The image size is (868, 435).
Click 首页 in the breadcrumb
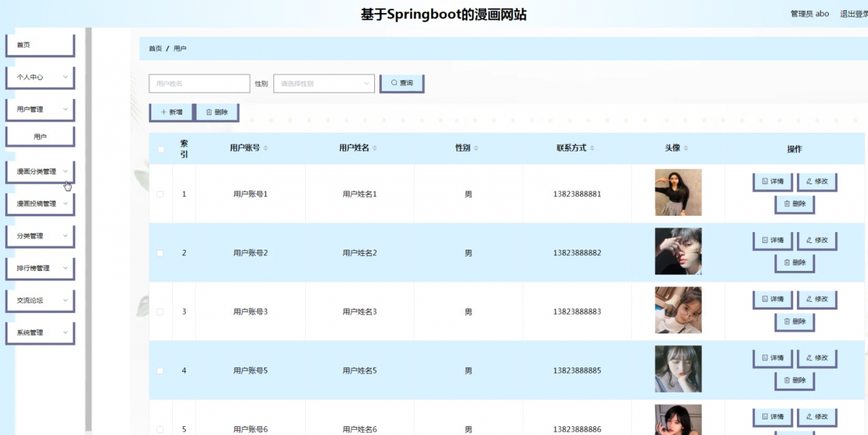tap(155, 49)
